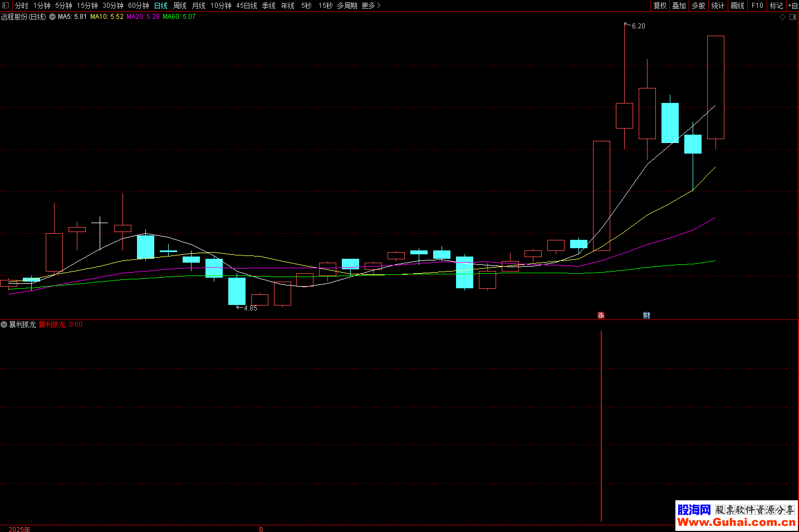This screenshot has height=532, width=799.
Task: Switch to 5秒 period
Action: pos(306,6)
